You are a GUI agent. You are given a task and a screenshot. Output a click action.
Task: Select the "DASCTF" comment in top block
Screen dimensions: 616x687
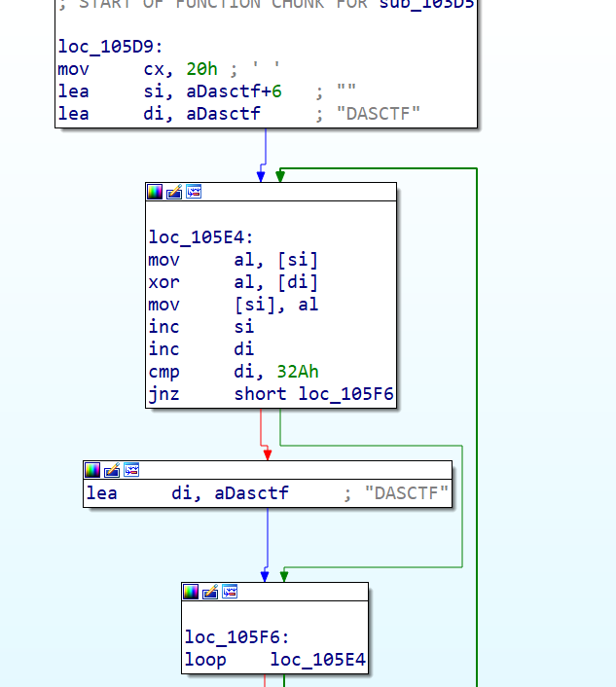click(379, 114)
